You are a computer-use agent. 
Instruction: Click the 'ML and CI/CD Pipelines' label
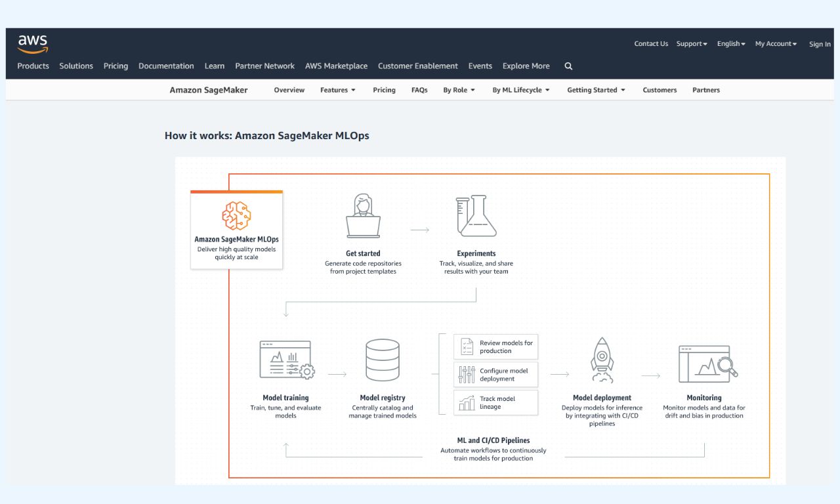493,440
